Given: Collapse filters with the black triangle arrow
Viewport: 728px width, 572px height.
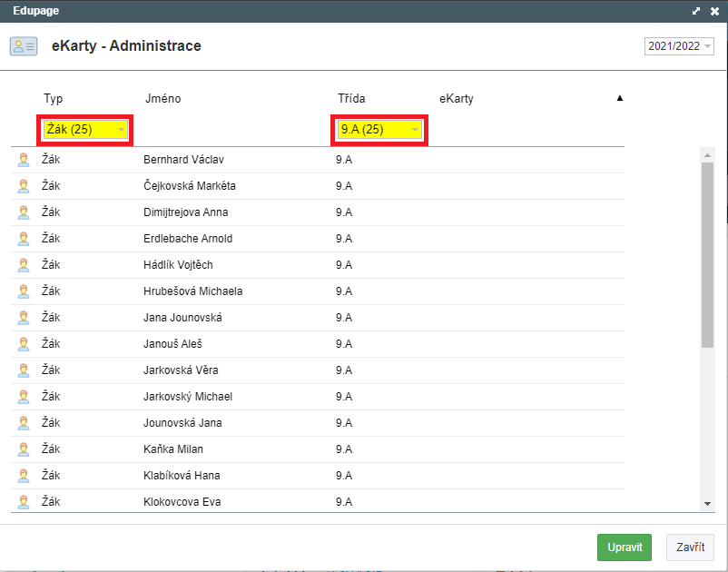Looking at the screenshot, I should click(x=619, y=98).
